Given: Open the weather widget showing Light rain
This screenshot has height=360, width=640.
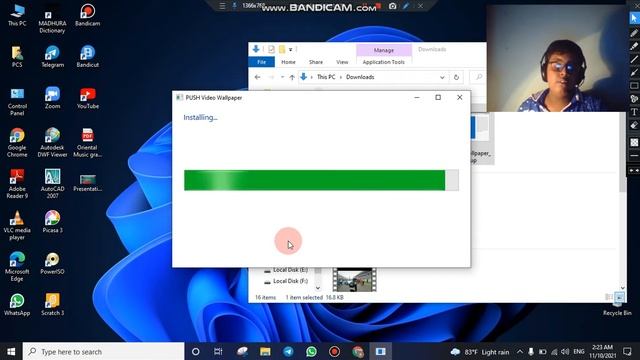Looking at the screenshot, I should point(480,351).
